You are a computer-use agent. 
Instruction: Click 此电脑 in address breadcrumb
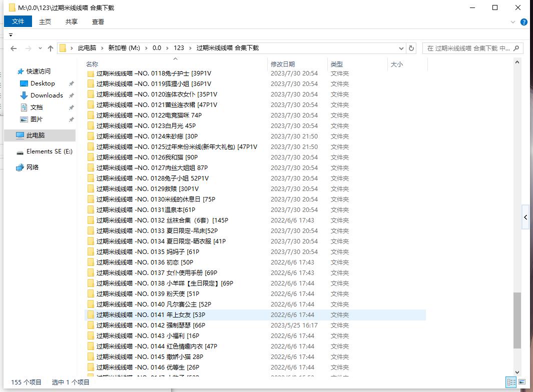pyautogui.click(x=87, y=48)
